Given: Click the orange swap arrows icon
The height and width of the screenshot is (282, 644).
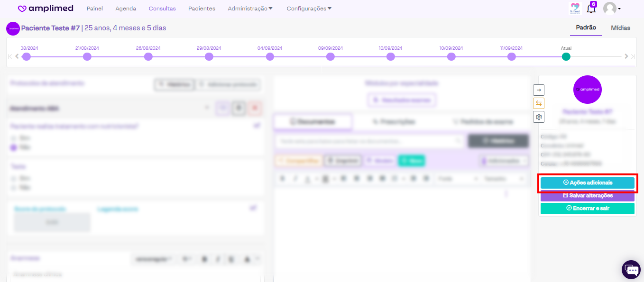Looking at the screenshot, I should (539, 103).
